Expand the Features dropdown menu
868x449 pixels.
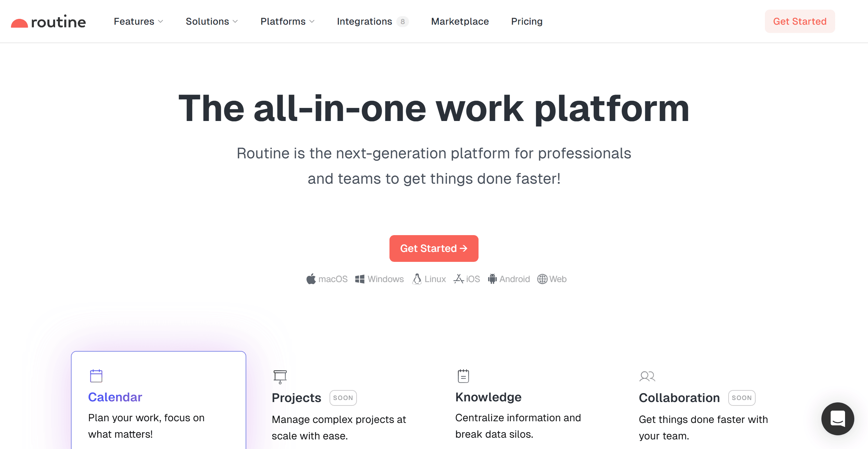click(x=138, y=22)
